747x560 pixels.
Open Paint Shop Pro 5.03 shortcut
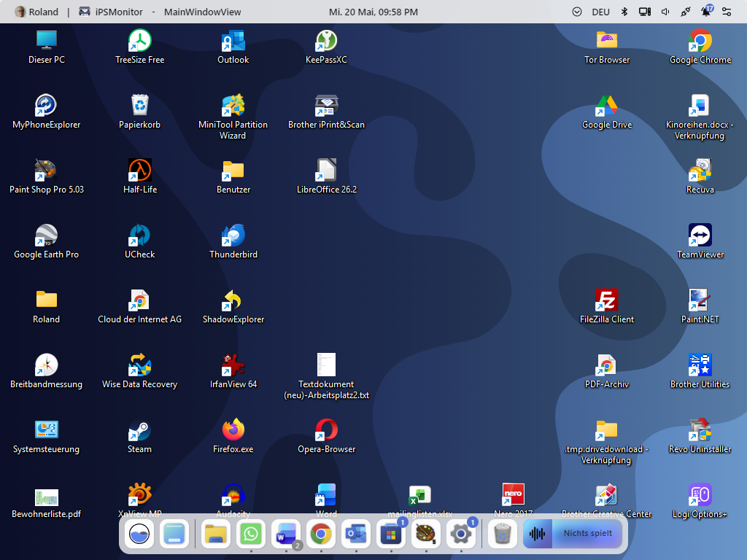pos(46,176)
